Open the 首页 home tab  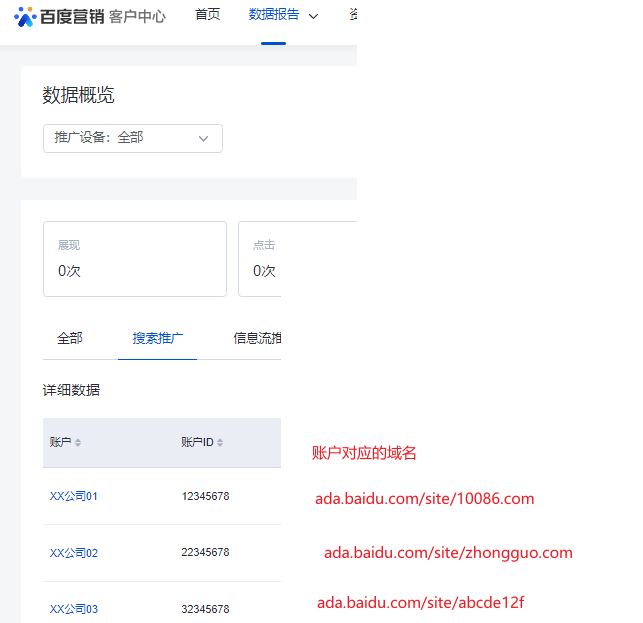[207, 15]
